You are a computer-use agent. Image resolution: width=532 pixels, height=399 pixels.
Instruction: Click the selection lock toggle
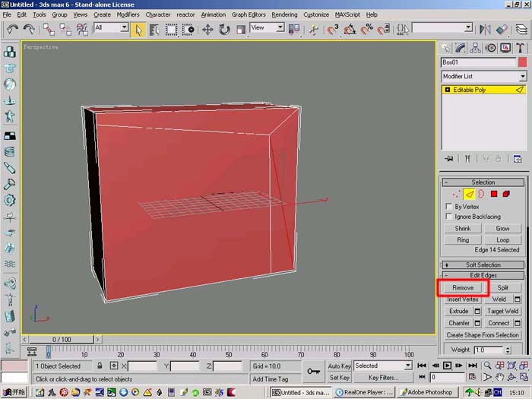[x=100, y=366]
